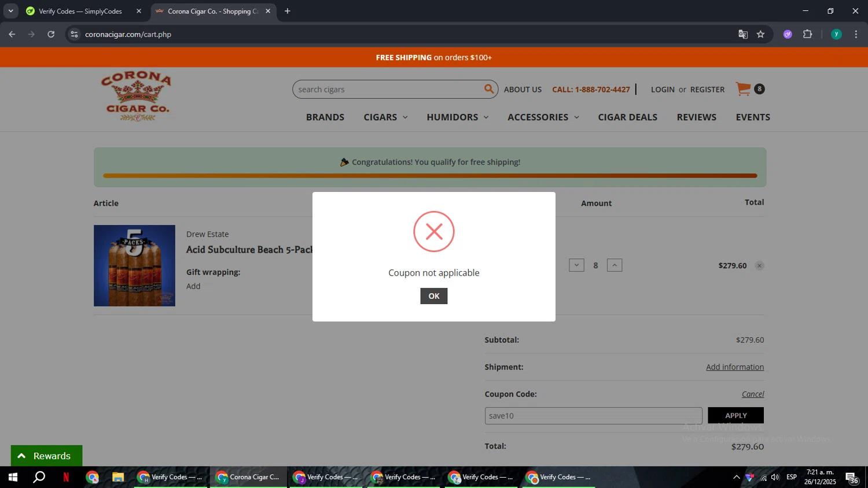Click the Drew Estate brand text

[207, 234]
